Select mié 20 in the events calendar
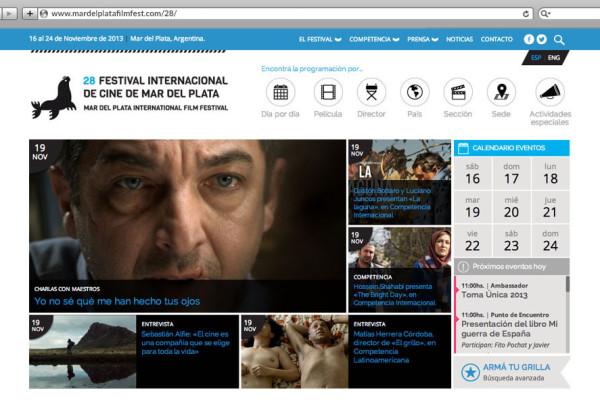The image size is (600, 400). pyautogui.click(x=512, y=207)
